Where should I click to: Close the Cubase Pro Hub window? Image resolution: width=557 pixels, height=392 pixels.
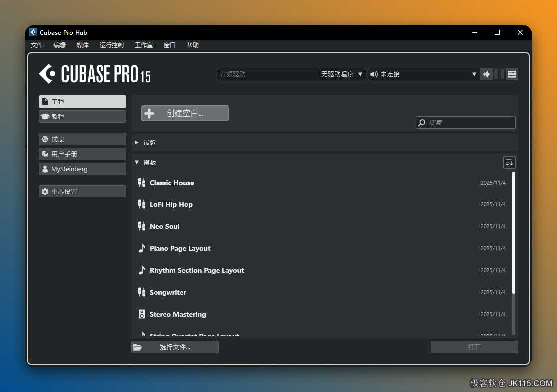(520, 32)
